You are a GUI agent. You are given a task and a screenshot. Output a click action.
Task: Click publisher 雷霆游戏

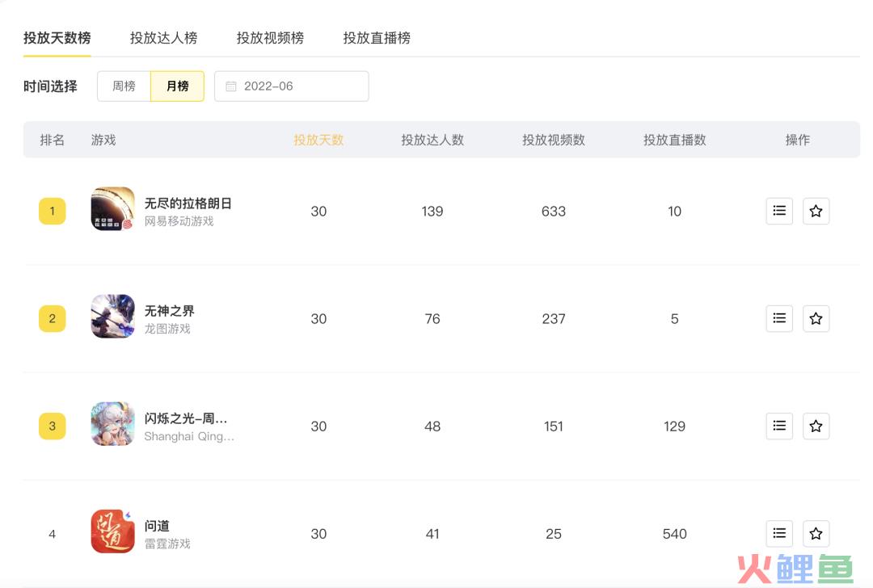(x=167, y=544)
